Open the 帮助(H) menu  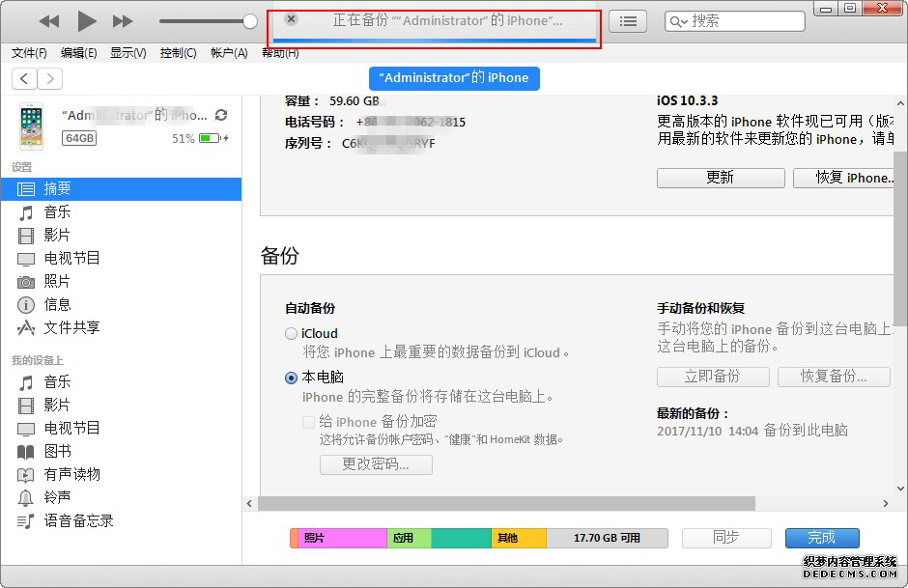pyautogui.click(x=280, y=54)
